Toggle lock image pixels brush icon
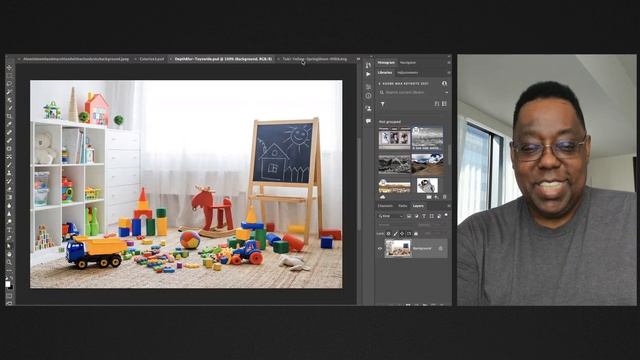Screen dimensions: 640x360 (x=396, y=233)
